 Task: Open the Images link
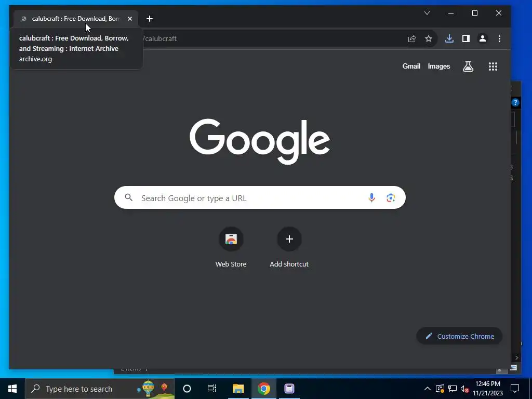point(438,66)
